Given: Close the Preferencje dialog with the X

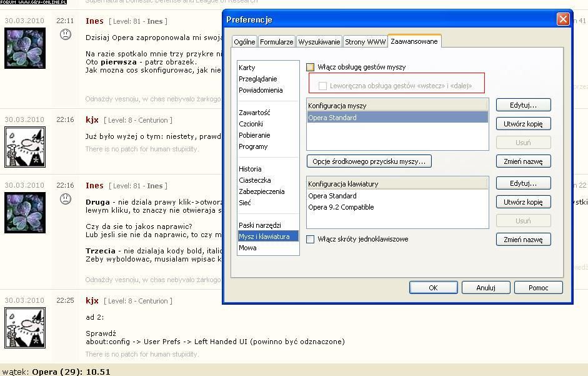Looking at the screenshot, I should 563,19.
